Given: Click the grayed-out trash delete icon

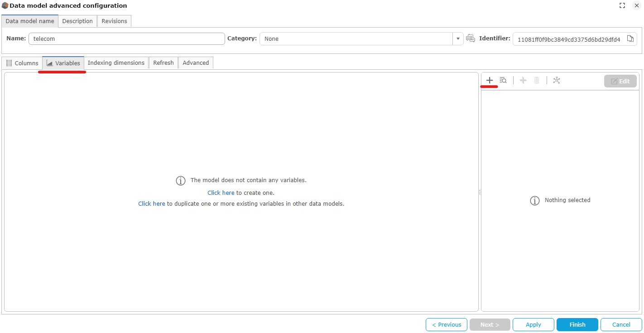Looking at the screenshot, I should (537, 80).
